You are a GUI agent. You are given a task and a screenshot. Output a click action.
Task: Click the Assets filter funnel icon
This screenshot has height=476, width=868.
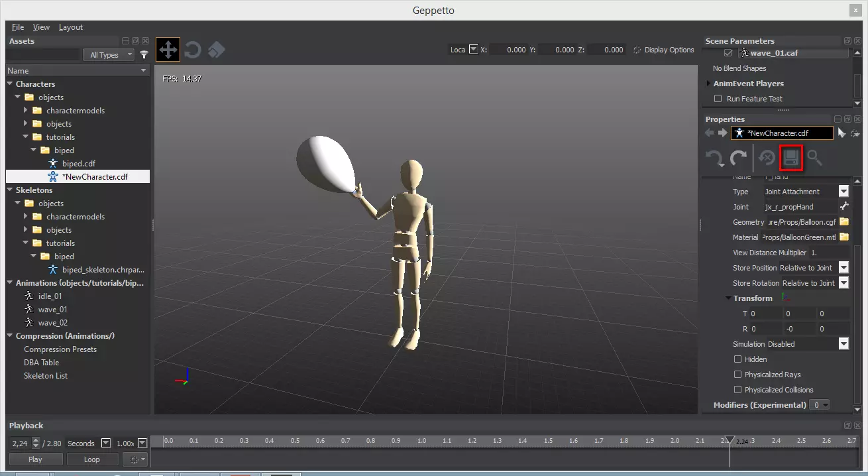tap(144, 55)
